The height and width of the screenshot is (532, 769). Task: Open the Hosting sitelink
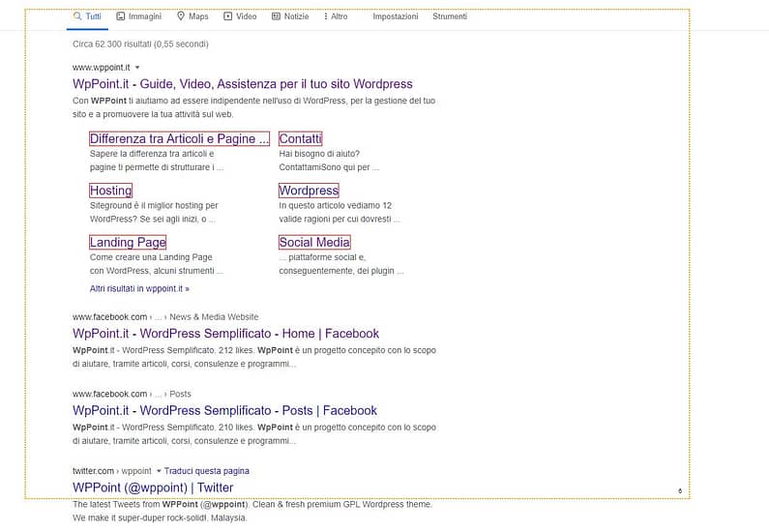[111, 191]
